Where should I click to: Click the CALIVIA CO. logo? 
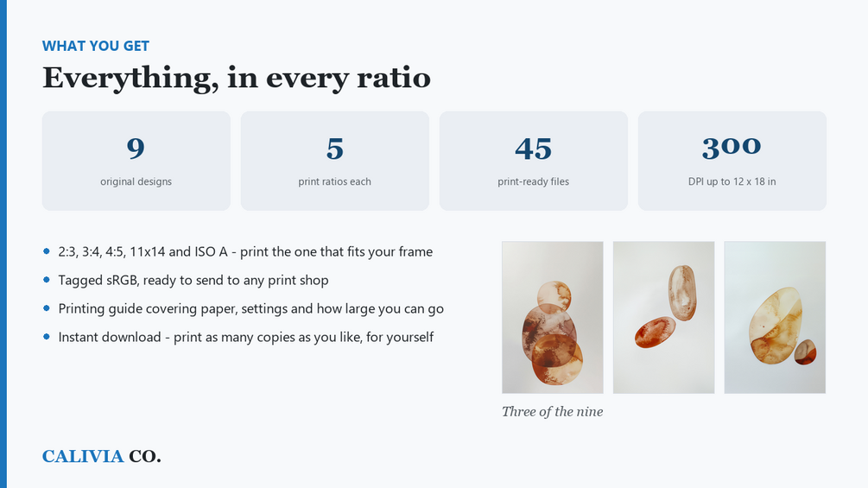[x=102, y=456]
